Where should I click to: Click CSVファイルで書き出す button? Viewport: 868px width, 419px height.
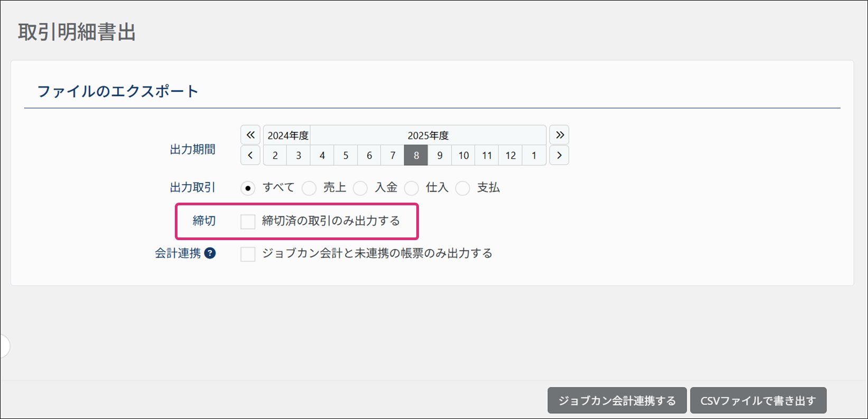[x=758, y=401]
